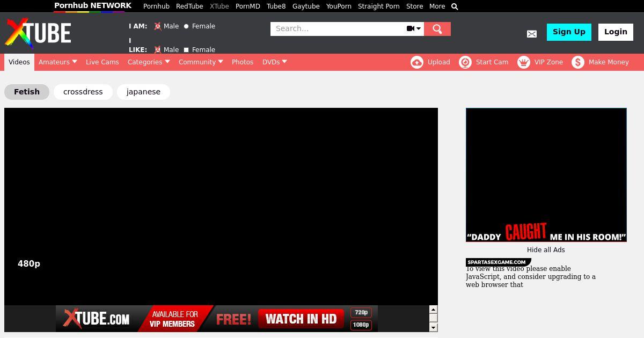Viewport: 644px width, 338px height.
Task: Open the Straight Porn link
Action: coord(379,6)
